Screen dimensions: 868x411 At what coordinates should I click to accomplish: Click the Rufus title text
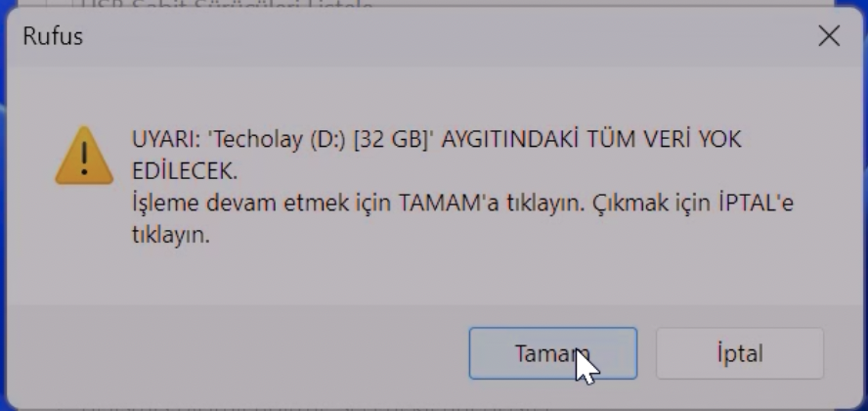point(53,36)
